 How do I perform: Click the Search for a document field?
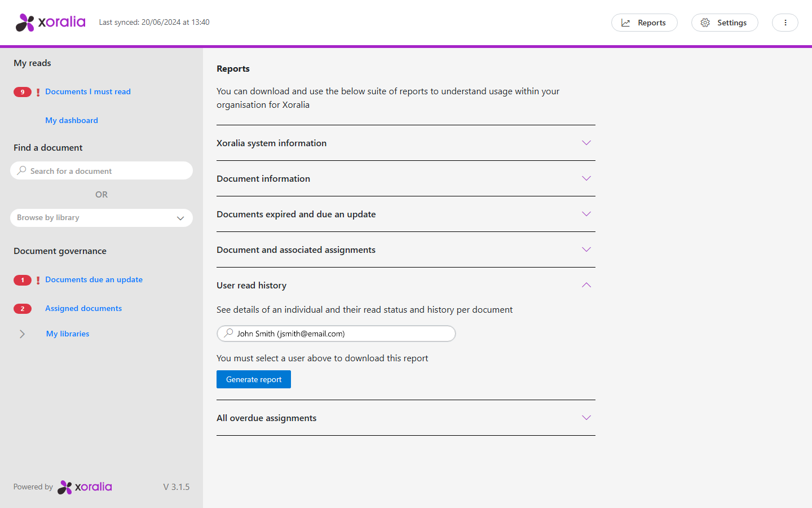point(101,170)
